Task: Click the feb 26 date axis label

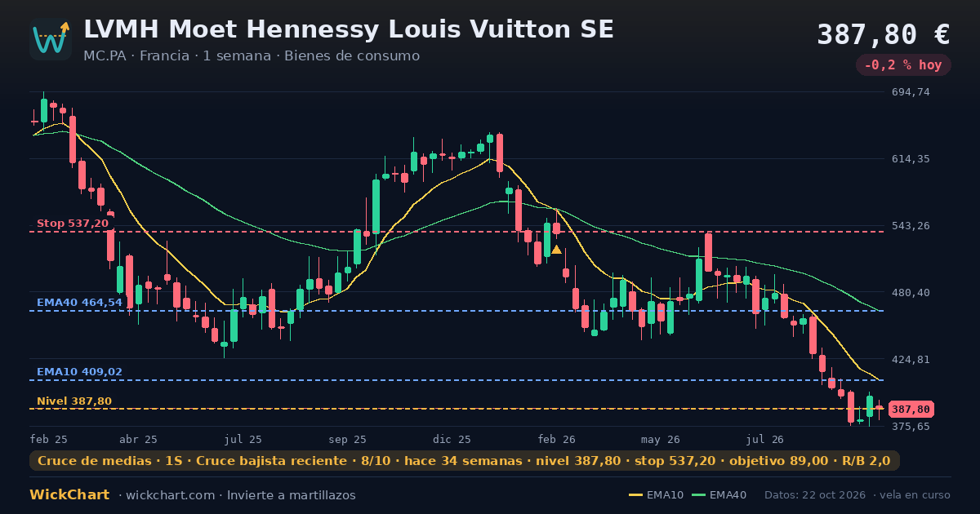Action: [557, 439]
